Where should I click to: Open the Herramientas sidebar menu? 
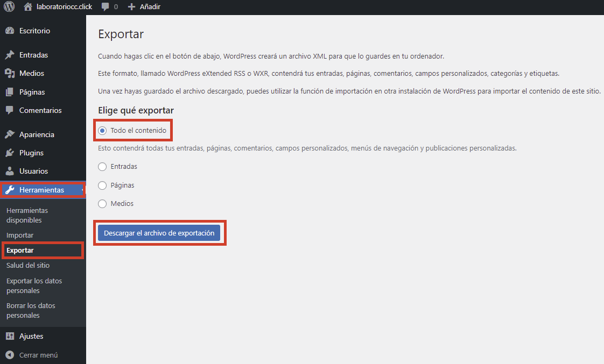pyautogui.click(x=43, y=190)
